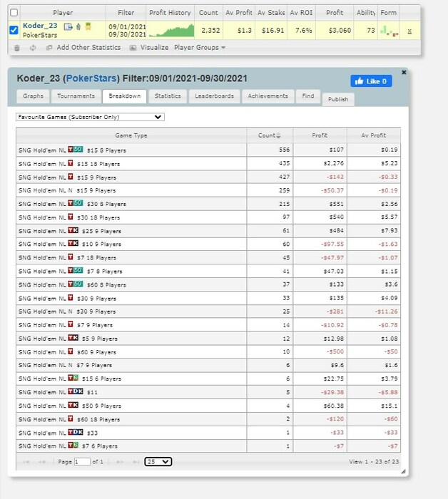The image size is (448, 499).
Task: Open the Favourite Games dropdown
Action: point(90,117)
